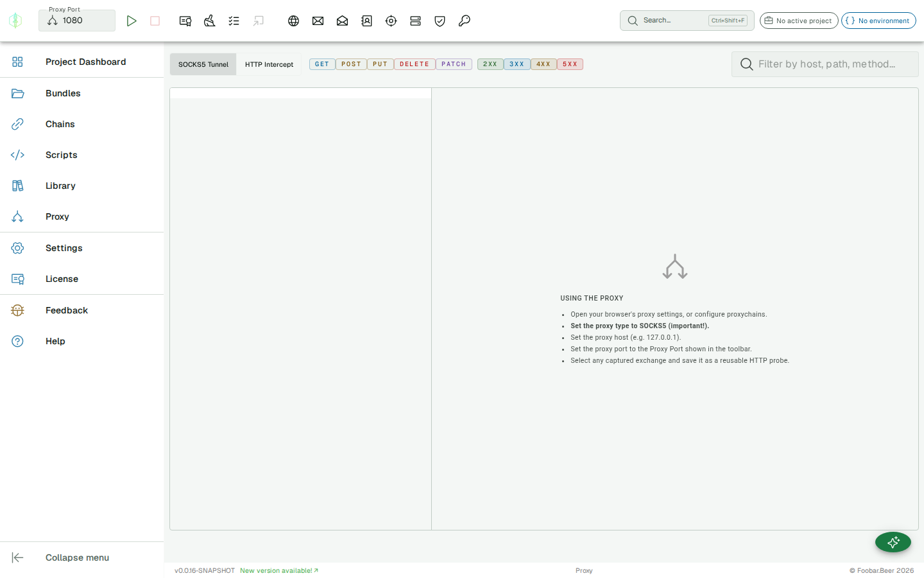Navigate to Scripts in the sidebar
The height and width of the screenshot is (578, 924).
click(x=81, y=155)
